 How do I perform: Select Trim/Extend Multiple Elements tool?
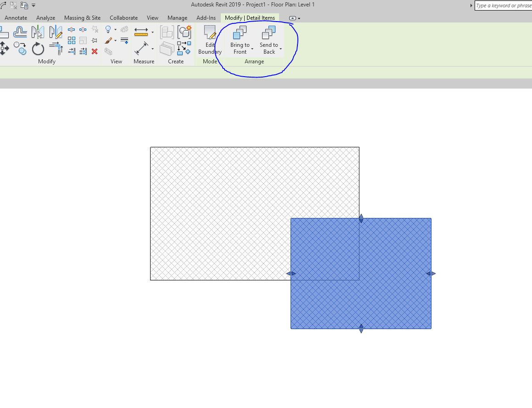point(83,51)
